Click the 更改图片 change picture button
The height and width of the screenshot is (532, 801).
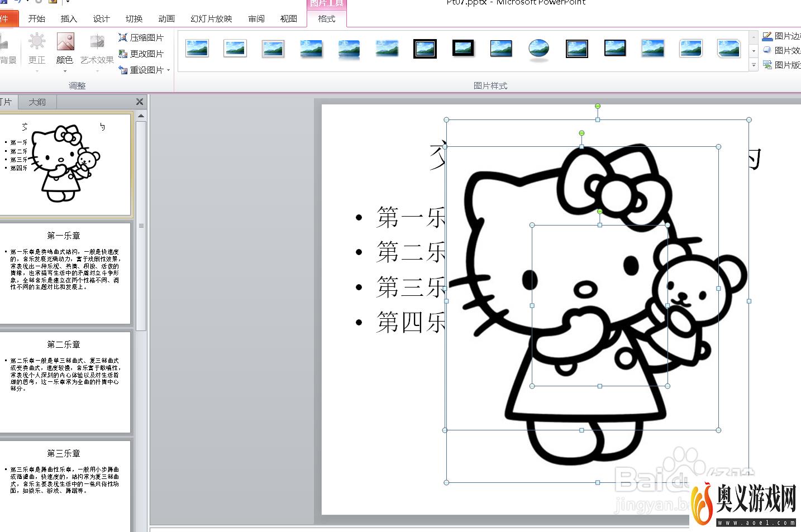click(x=141, y=54)
